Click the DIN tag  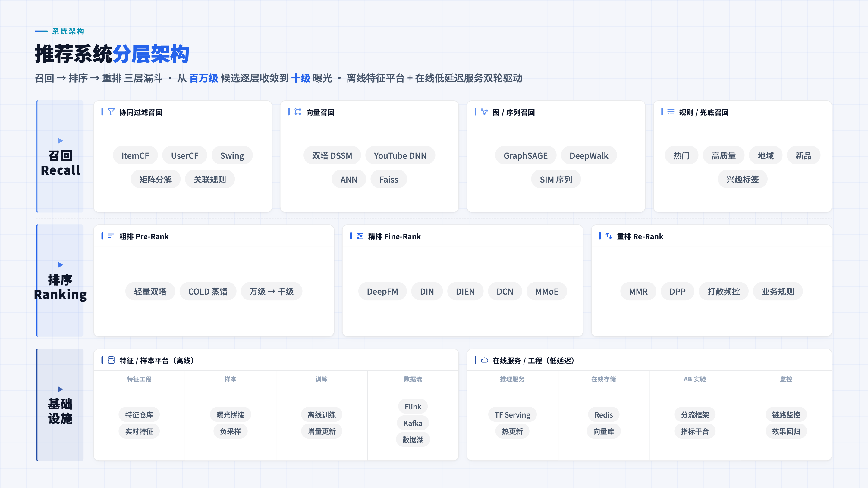point(427,291)
